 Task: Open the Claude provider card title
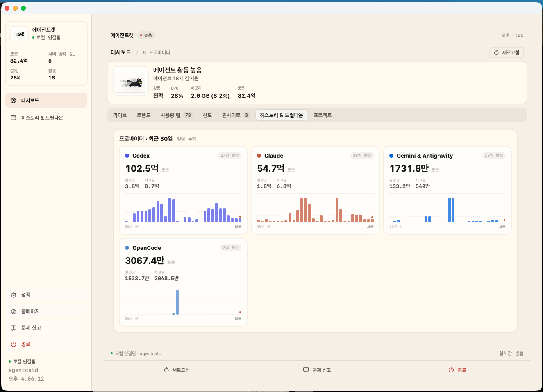click(274, 156)
